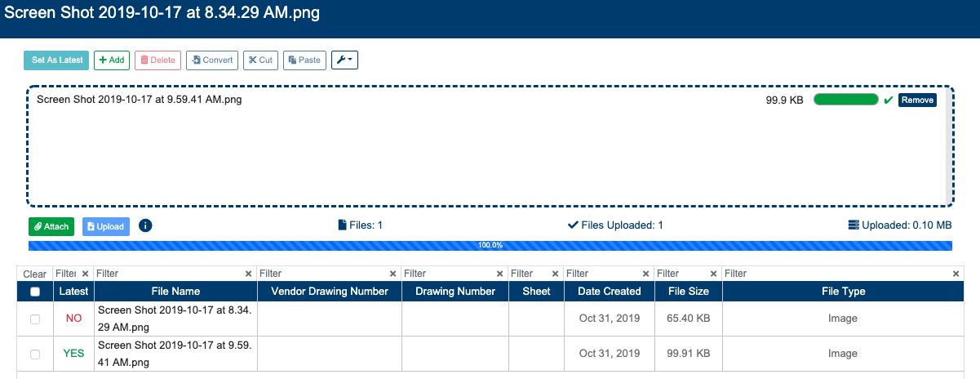This screenshot has height=379, width=980.
Task: Clear the Drawing Number filter
Action: [500, 274]
